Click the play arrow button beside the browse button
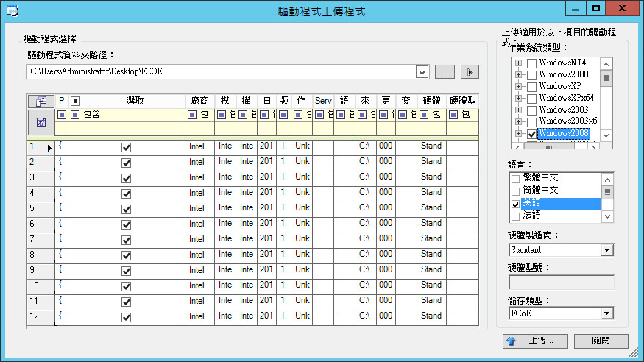Viewport: 644px width, 362px height. click(470, 72)
